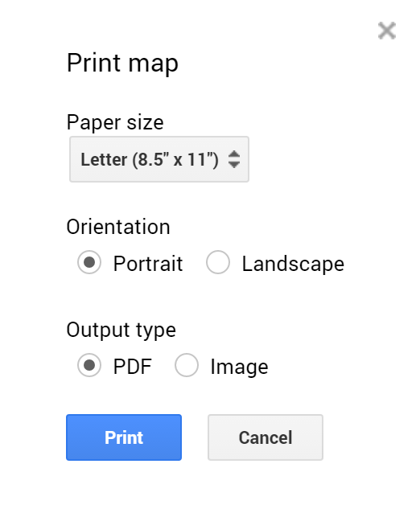This screenshot has width=420, height=509.
Task: Click the upward arrow in paper size selector
Action: point(234,154)
